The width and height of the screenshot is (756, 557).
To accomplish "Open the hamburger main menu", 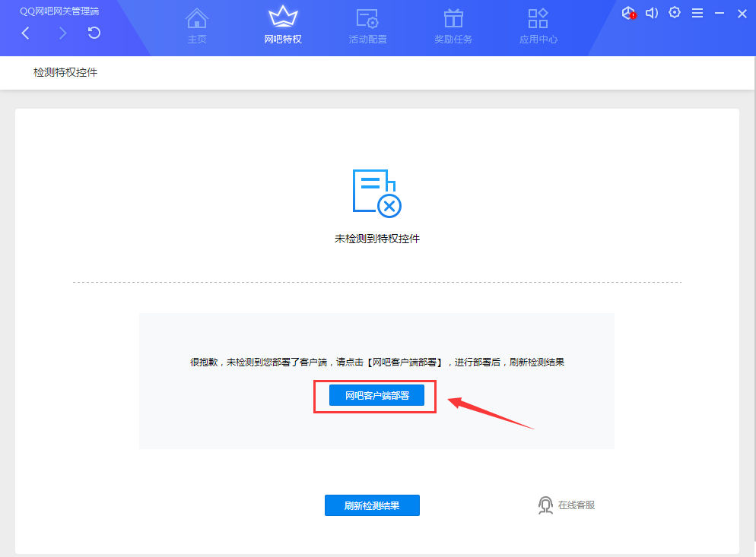I will 697,13.
